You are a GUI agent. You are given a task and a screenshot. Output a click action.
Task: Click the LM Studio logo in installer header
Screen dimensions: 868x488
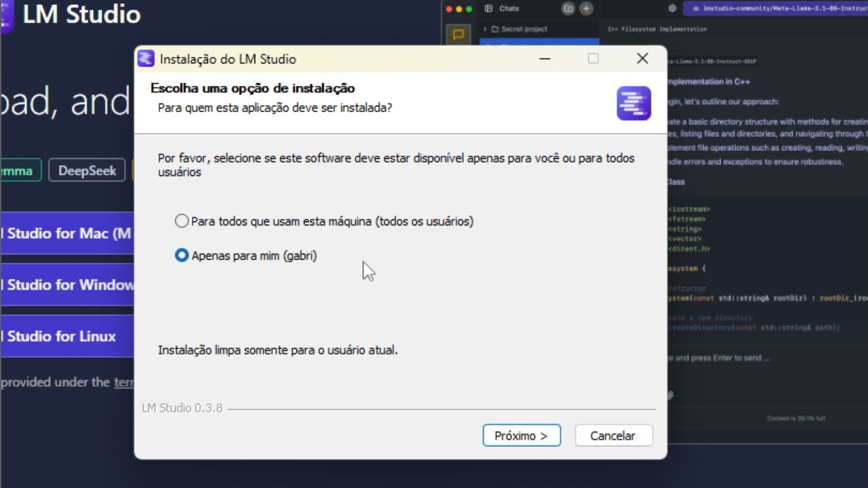[x=634, y=103]
